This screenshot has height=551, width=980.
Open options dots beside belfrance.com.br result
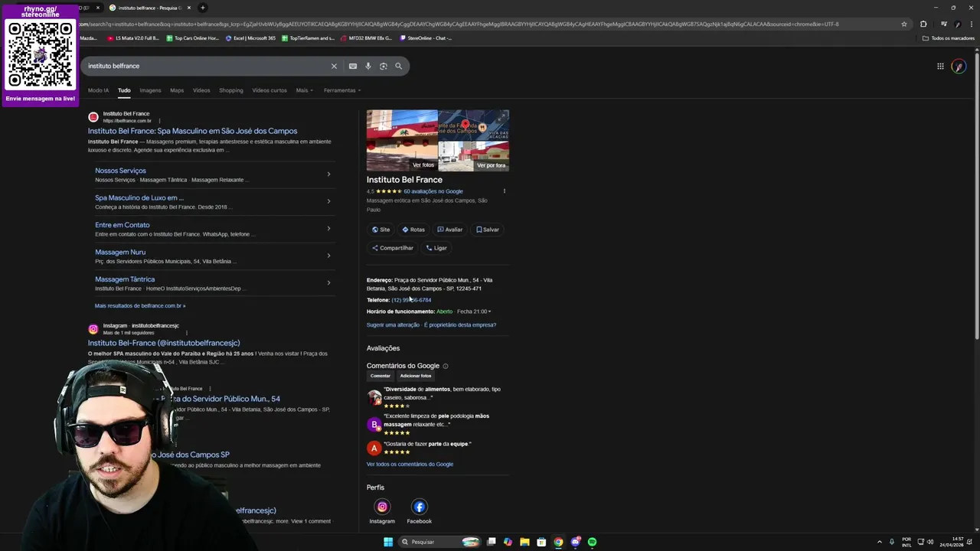159,121
